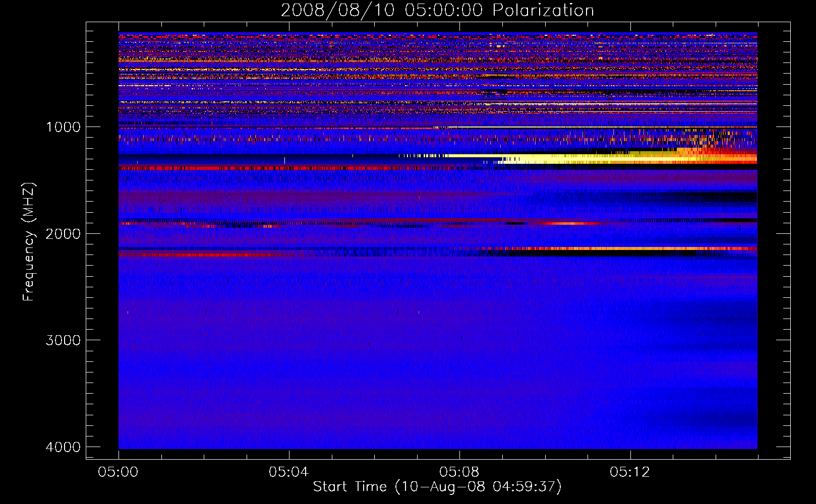Click the 'Start Time (10-Aug-08 04:59:37)' axis label
The width and height of the screenshot is (816, 504).
pyautogui.click(x=437, y=487)
